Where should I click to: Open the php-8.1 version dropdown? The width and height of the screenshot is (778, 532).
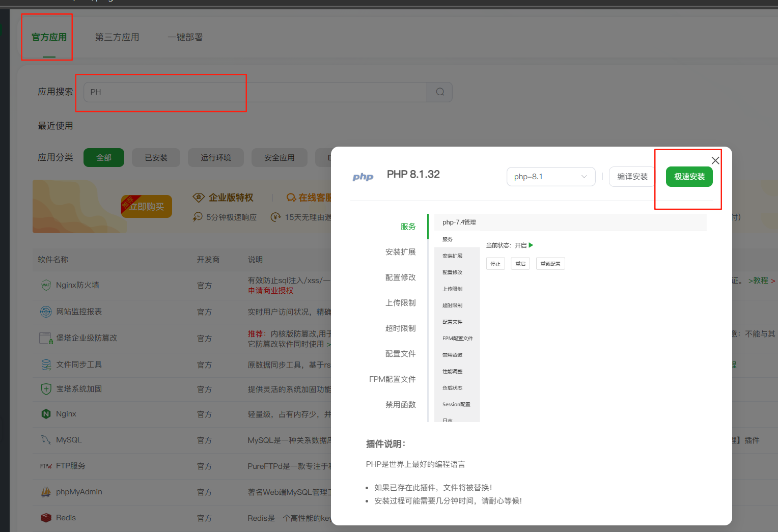tap(551, 177)
